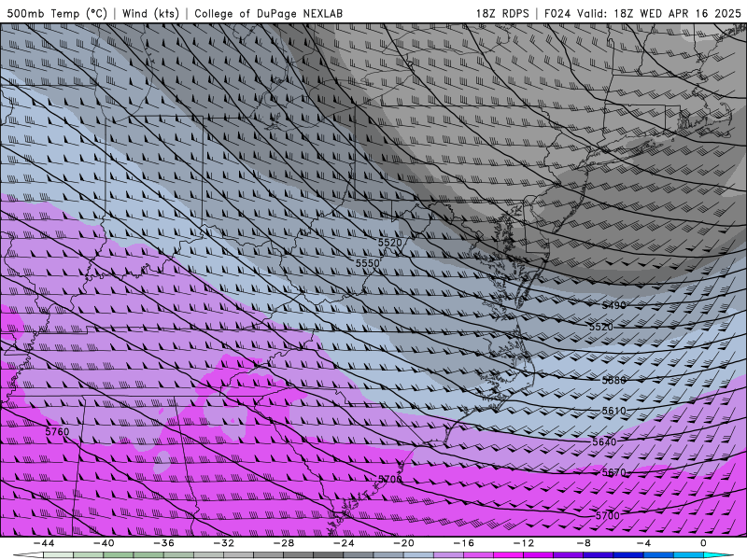
Task: Click the 5490 contour label
Action: pos(614,305)
